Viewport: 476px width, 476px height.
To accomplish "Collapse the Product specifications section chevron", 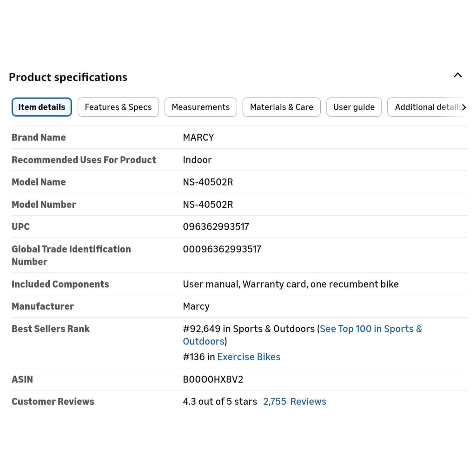I will 457,75.
